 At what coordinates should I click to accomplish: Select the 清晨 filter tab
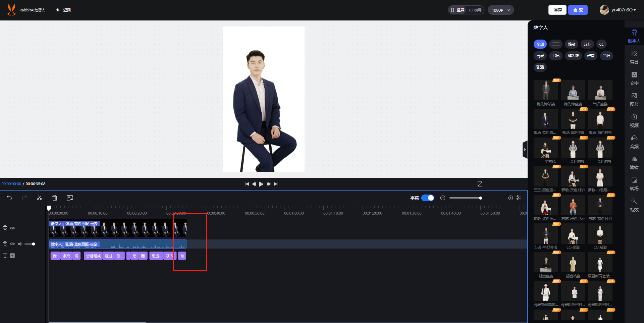click(x=540, y=56)
